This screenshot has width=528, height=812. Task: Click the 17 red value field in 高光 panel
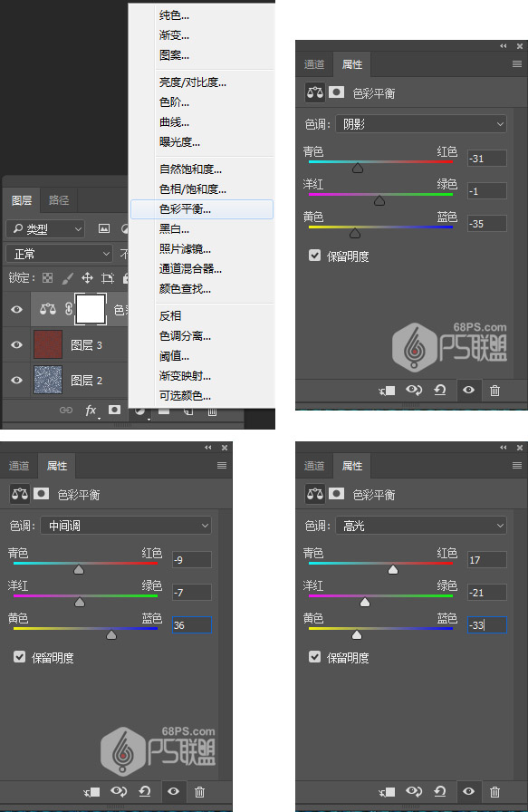[x=486, y=560]
